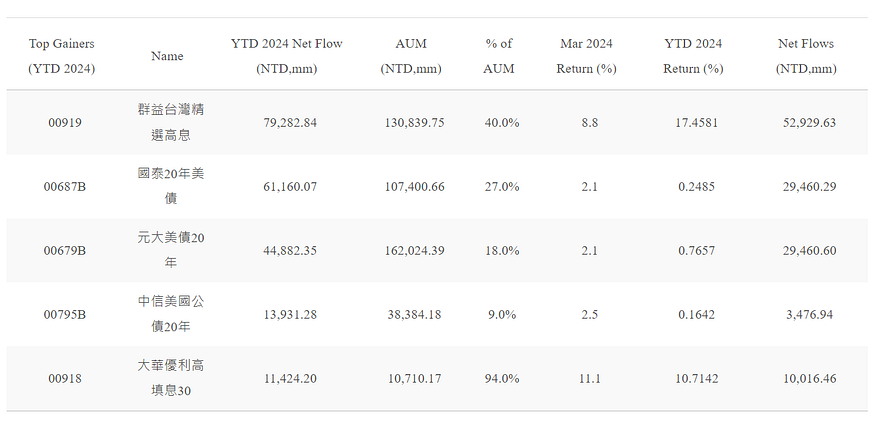The image size is (875, 429).
Task: Select the % of AUM header
Action: [x=498, y=56]
